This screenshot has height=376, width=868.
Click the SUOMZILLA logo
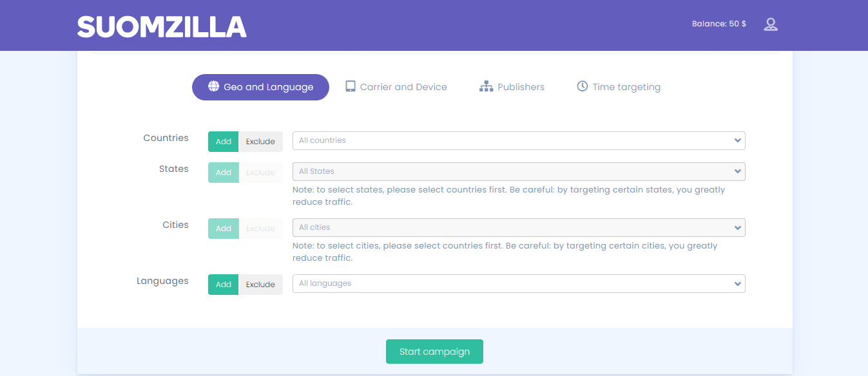pos(162,26)
